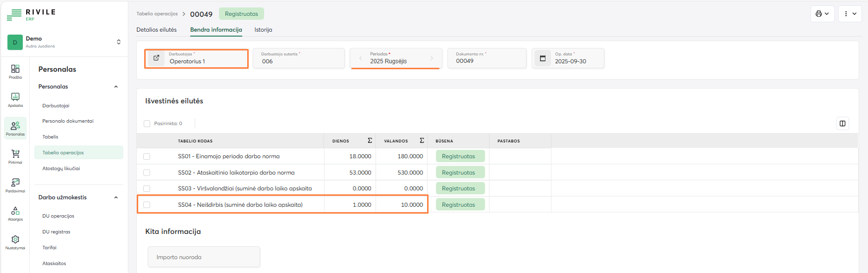868x273 pixels.
Task: Toggle the Pasirinkta select-all checkbox
Action: [x=147, y=124]
